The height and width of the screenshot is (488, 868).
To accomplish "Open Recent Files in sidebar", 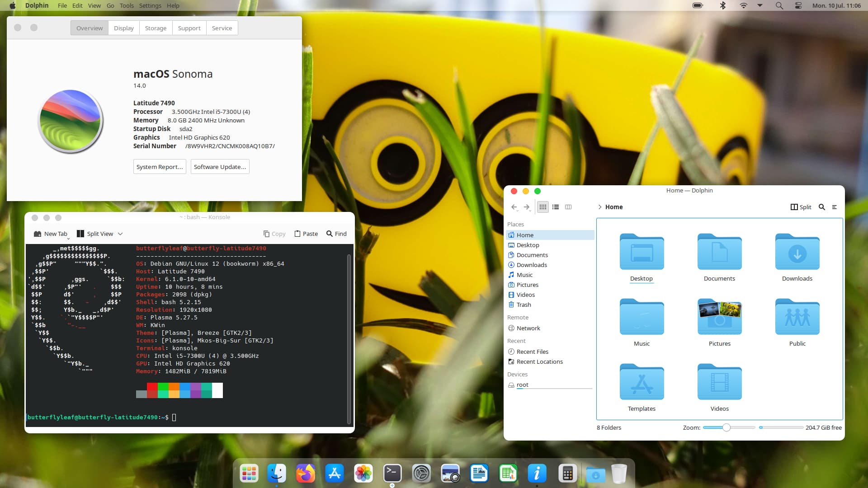I will 550,352.
